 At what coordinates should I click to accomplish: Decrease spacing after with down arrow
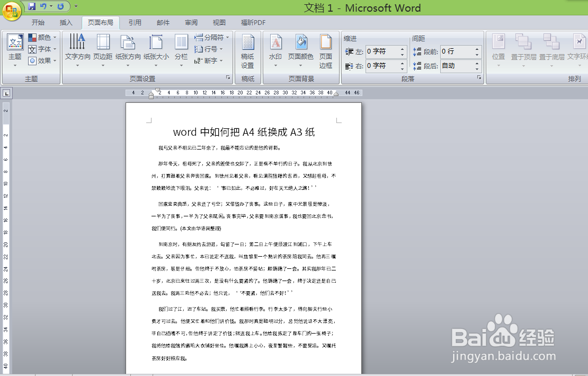tap(477, 69)
